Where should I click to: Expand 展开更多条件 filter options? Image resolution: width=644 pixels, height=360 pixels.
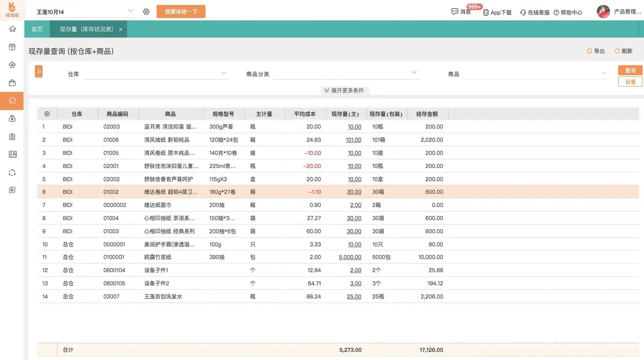pyautogui.click(x=344, y=90)
